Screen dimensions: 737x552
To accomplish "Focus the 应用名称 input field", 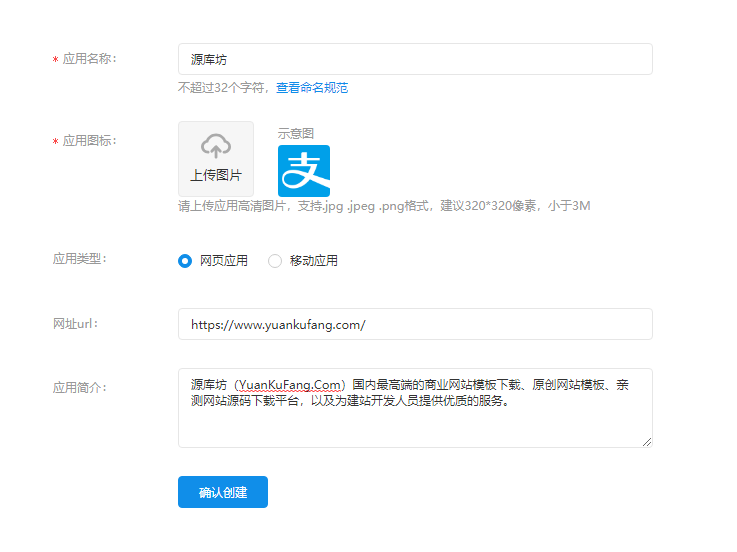I will 415,59.
